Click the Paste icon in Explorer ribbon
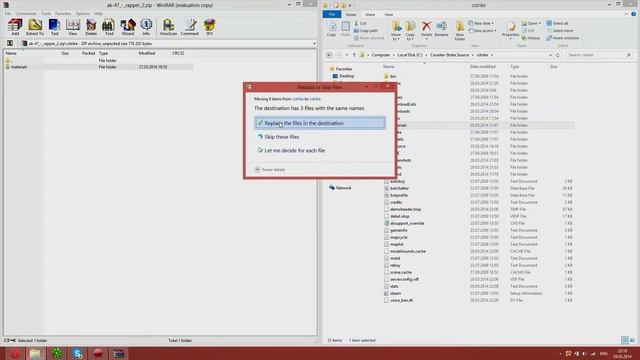Image resolution: width=640 pixels, height=360 pixels. 345,29
